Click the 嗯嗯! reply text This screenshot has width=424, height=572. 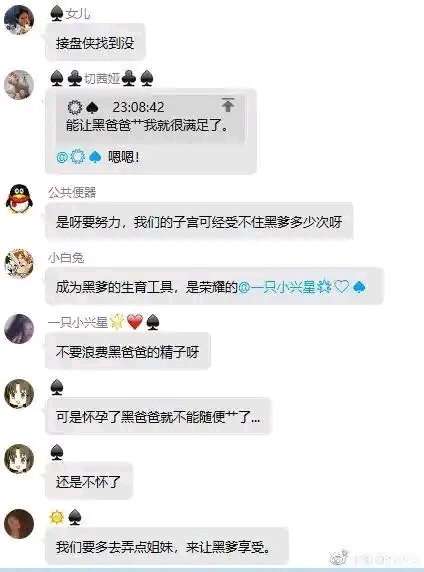pyautogui.click(x=124, y=157)
